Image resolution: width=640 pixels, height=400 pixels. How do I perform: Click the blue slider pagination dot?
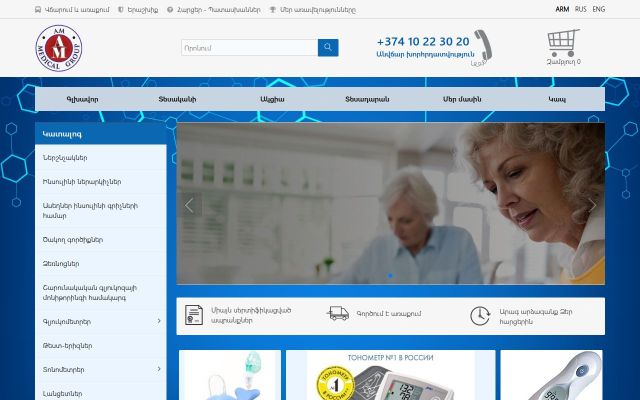pyautogui.click(x=390, y=276)
